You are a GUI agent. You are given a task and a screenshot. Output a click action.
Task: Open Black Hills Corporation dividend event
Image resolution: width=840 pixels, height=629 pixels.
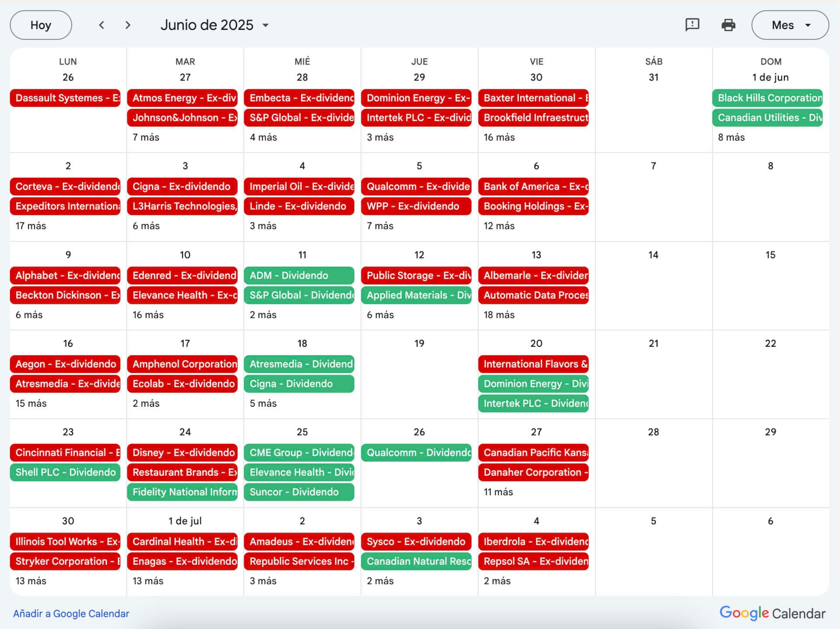point(767,98)
